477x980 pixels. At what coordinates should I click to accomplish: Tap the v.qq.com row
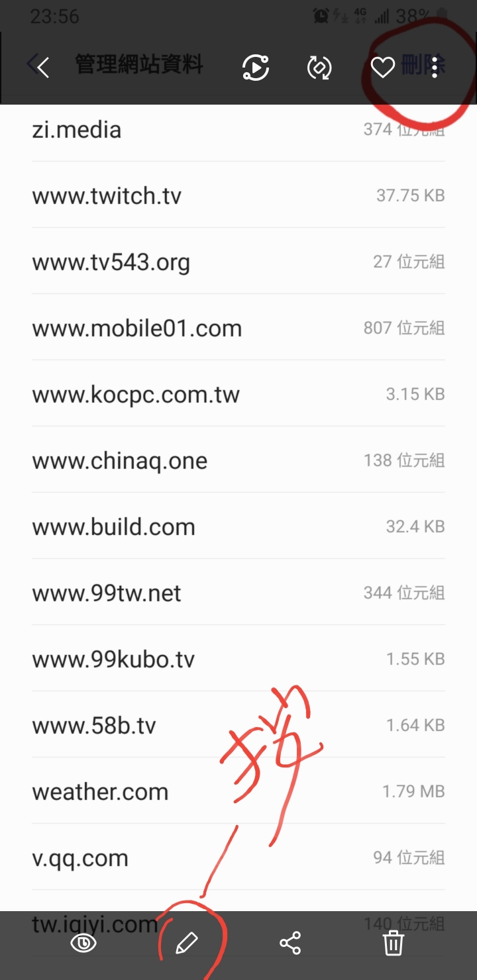(x=238, y=857)
